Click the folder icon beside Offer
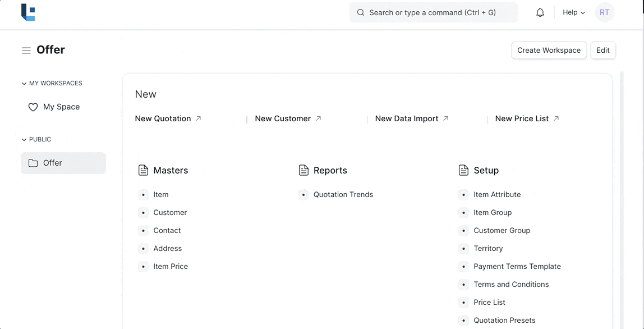 (33, 163)
